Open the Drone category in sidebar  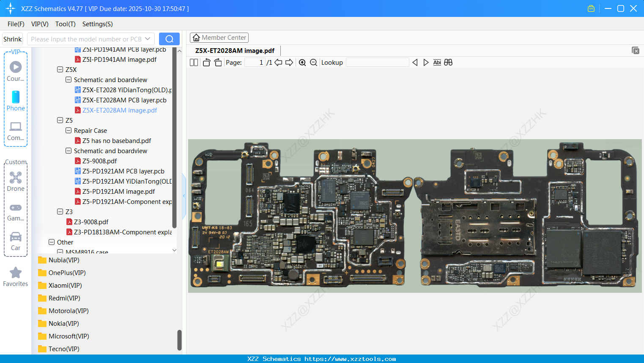[x=16, y=181]
